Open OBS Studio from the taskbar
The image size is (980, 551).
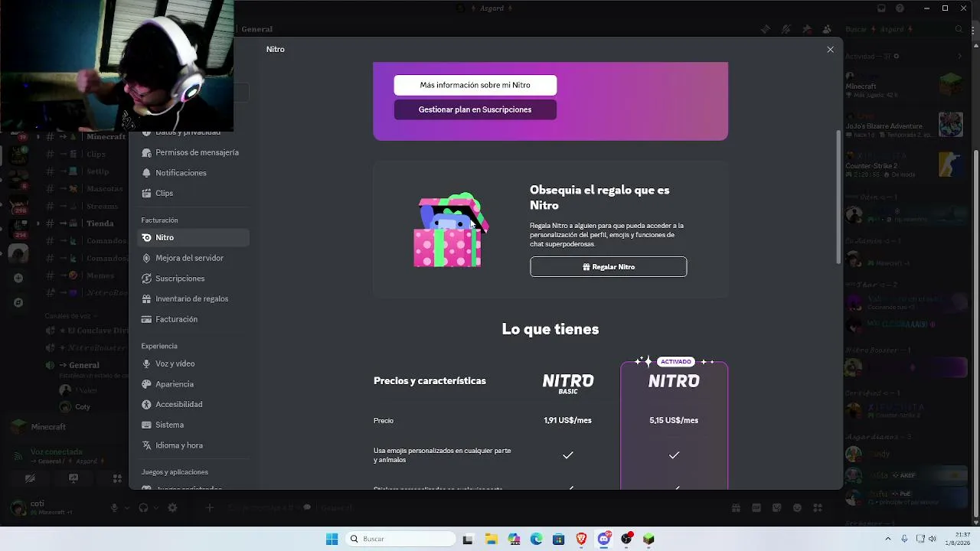[x=626, y=539]
